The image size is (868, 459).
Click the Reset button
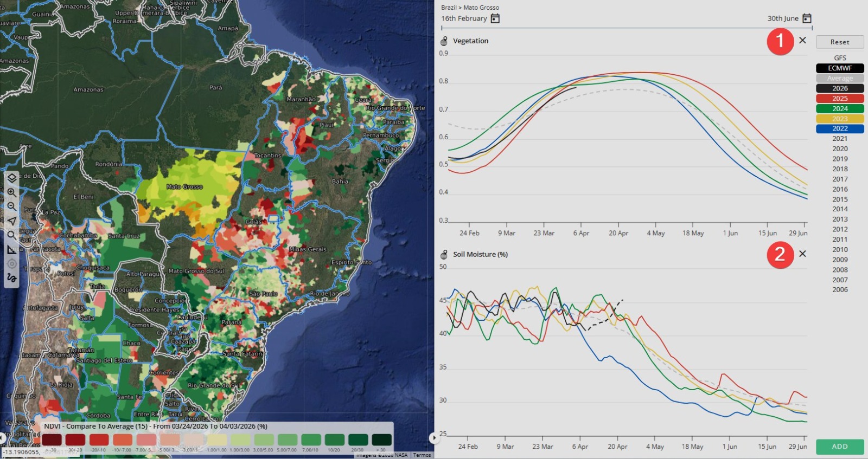[x=839, y=42]
